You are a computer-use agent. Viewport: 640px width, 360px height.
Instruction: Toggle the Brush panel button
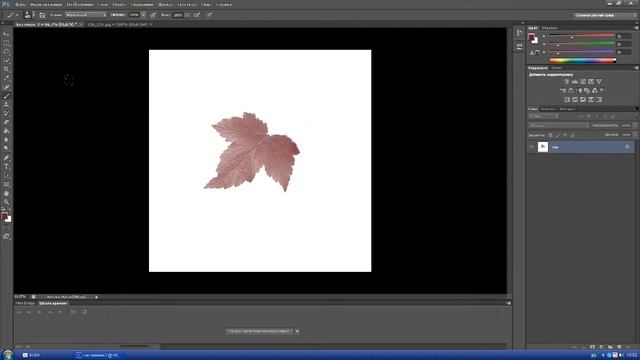42,15
